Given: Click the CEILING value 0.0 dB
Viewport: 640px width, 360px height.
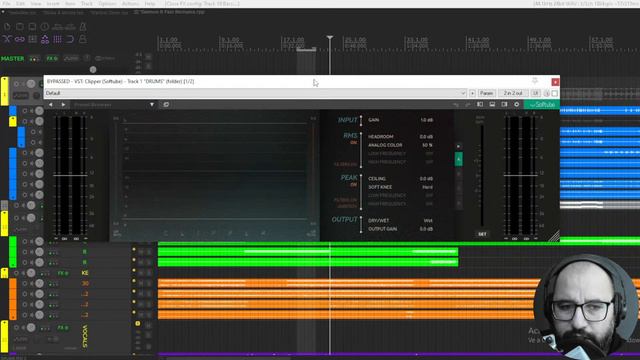Looking at the screenshot, I should coord(426,179).
